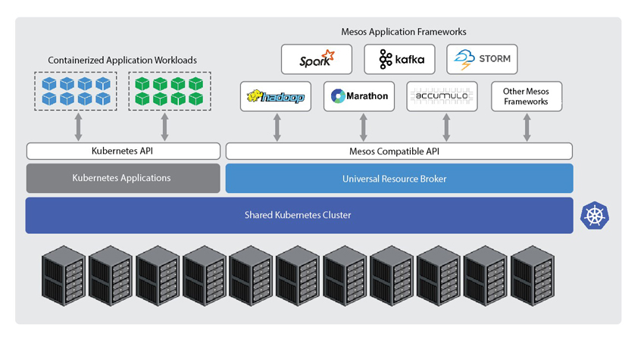The image size is (644, 340).
Task: Click the Kubernetes wheel logo
Action: pos(594,216)
